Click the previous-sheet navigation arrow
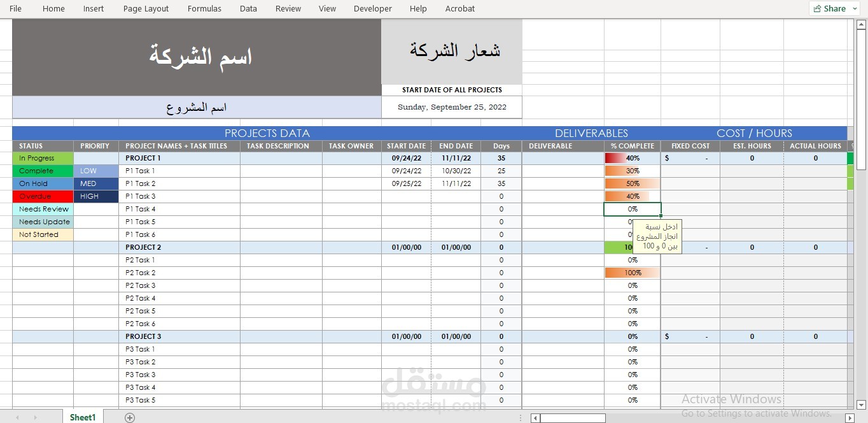 click(16, 417)
